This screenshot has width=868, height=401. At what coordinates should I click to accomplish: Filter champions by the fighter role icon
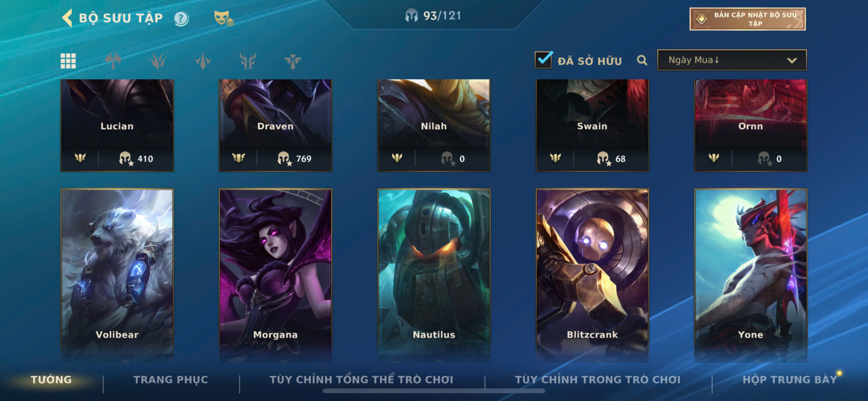(113, 61)
